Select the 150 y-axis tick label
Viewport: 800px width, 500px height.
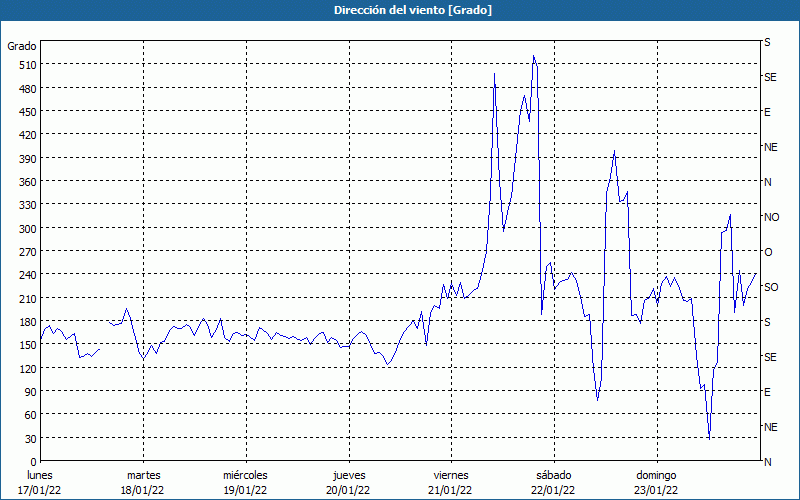pos(28,345)
